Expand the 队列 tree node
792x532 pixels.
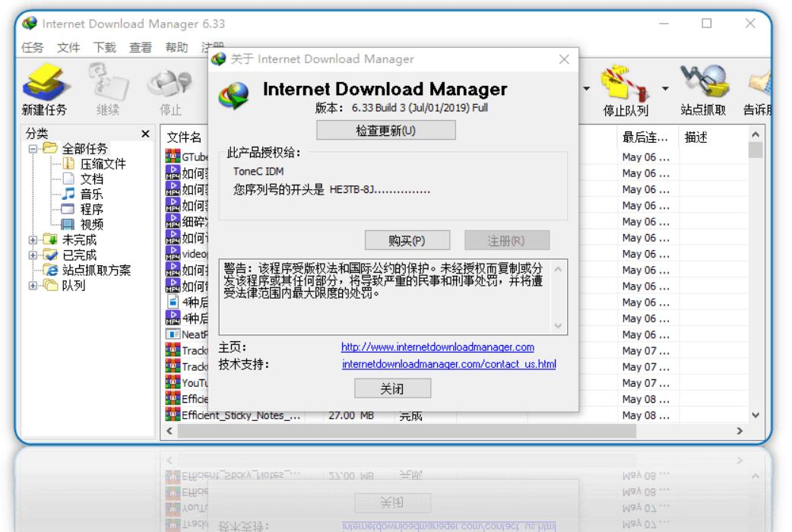click(x=33, y=286)
